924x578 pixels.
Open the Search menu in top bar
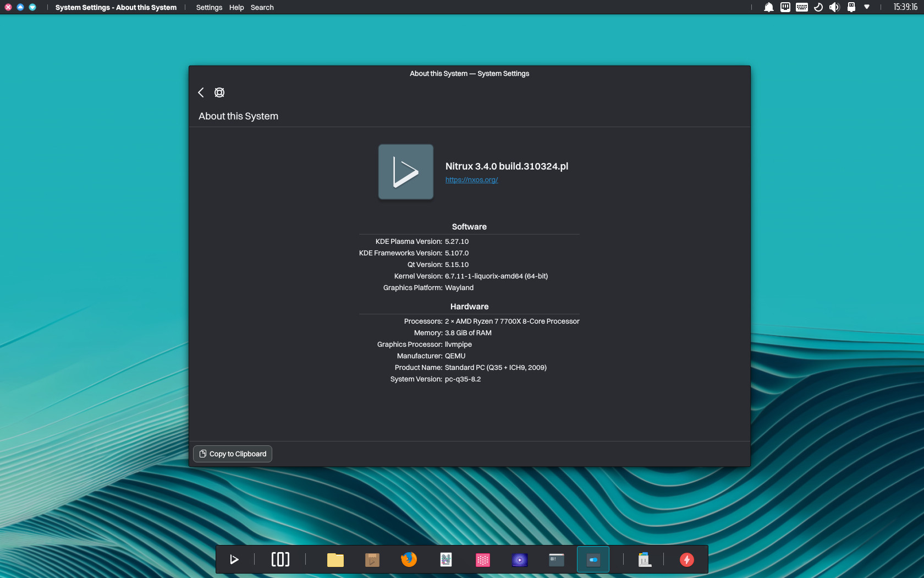(x=262, y=7)
